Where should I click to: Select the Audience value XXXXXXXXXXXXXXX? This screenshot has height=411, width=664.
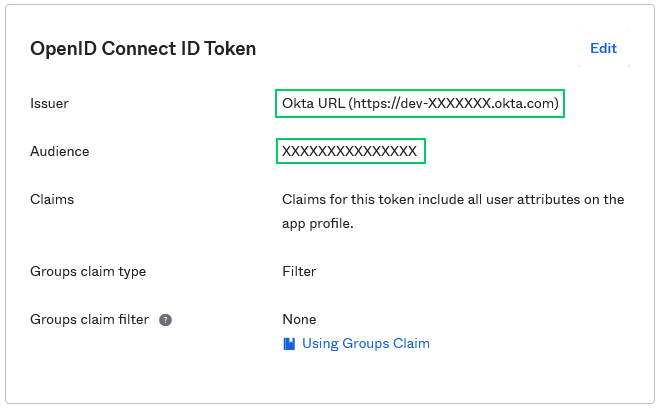tap(349, 151)
